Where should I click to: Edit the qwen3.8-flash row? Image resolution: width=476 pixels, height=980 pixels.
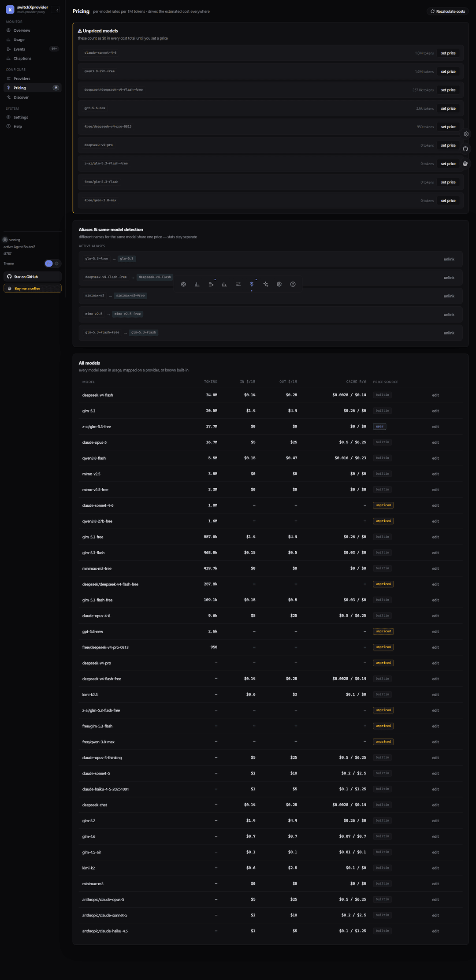435,458
